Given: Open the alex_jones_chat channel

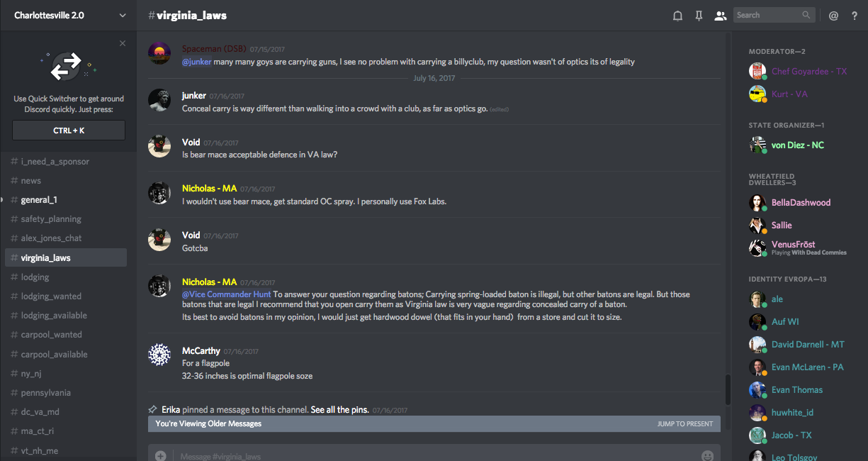Looking at the screenshot, I should click(x=51, y=238).
